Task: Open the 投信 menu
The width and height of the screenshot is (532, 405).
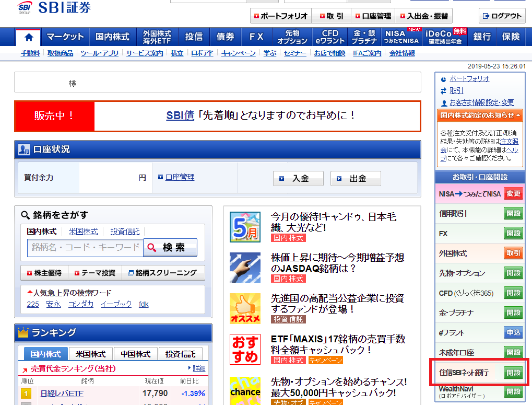Action: [x=194, y=37]
